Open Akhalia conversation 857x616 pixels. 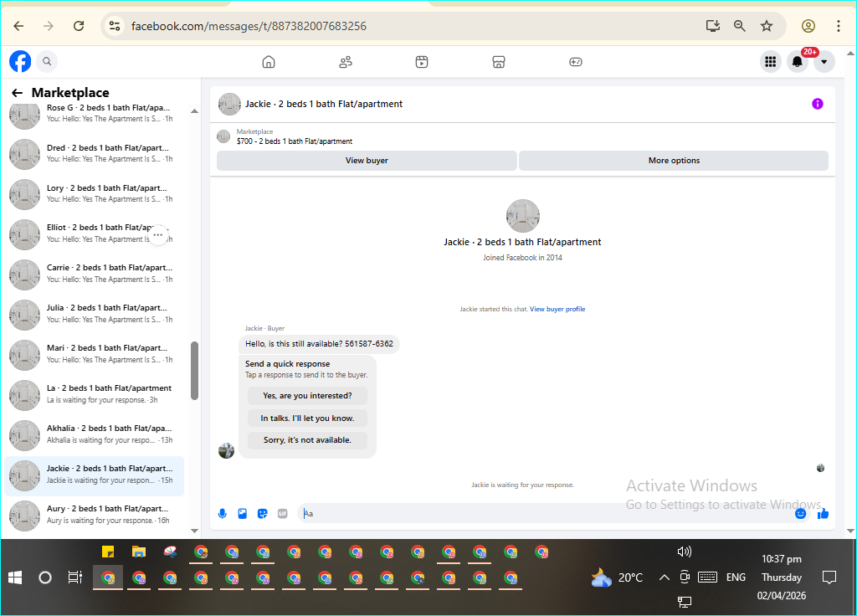94,434
